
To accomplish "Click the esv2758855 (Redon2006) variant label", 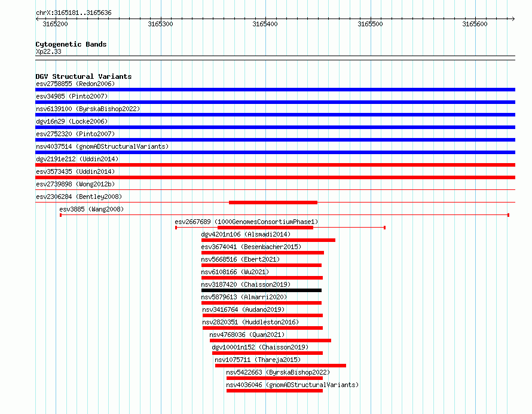I will point(75,84).
